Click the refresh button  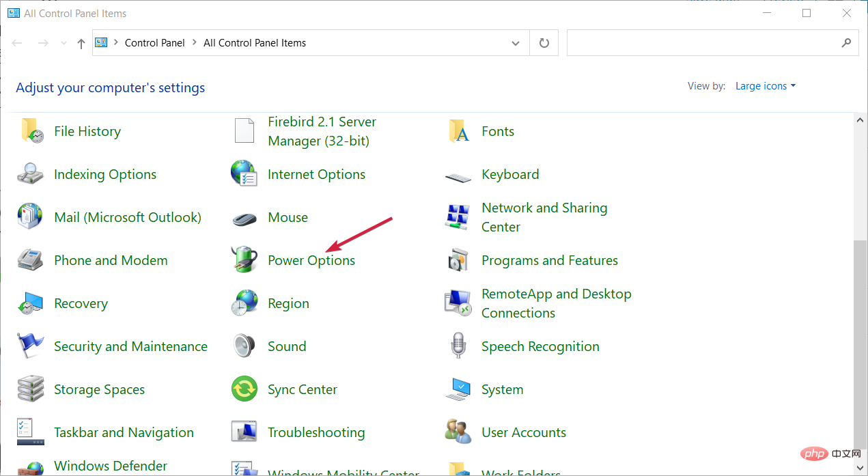pos(544,43)
